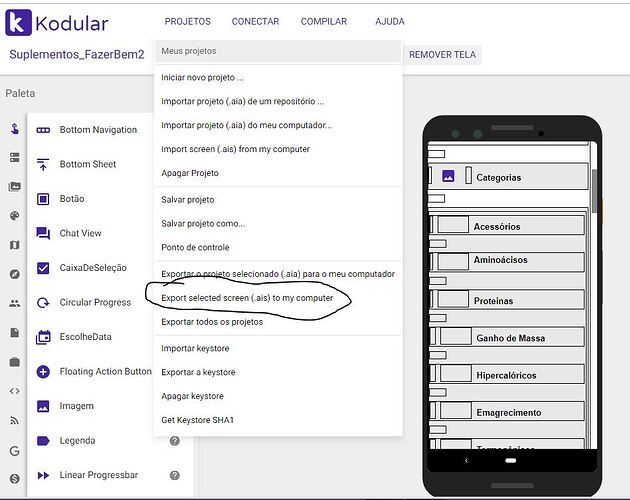630x500 pixels.
Task: Select Import screen (.ais) from my computer
Action: [278, 149]
